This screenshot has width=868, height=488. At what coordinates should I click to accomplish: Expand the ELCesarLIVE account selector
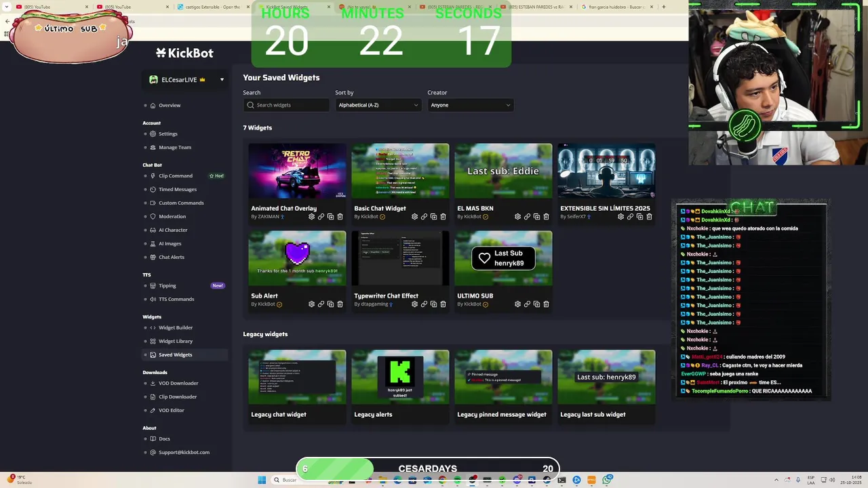click(x=186, y=80)
